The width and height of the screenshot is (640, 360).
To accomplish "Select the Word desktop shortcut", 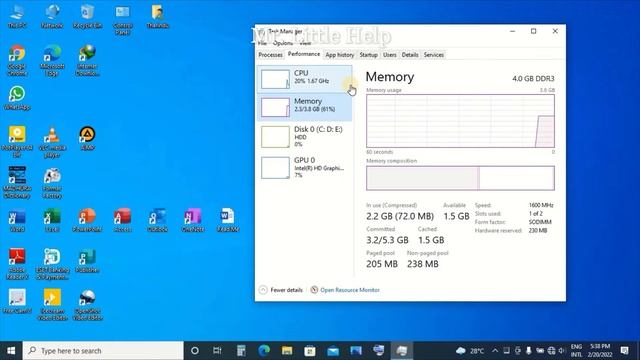I will point(17,220).
